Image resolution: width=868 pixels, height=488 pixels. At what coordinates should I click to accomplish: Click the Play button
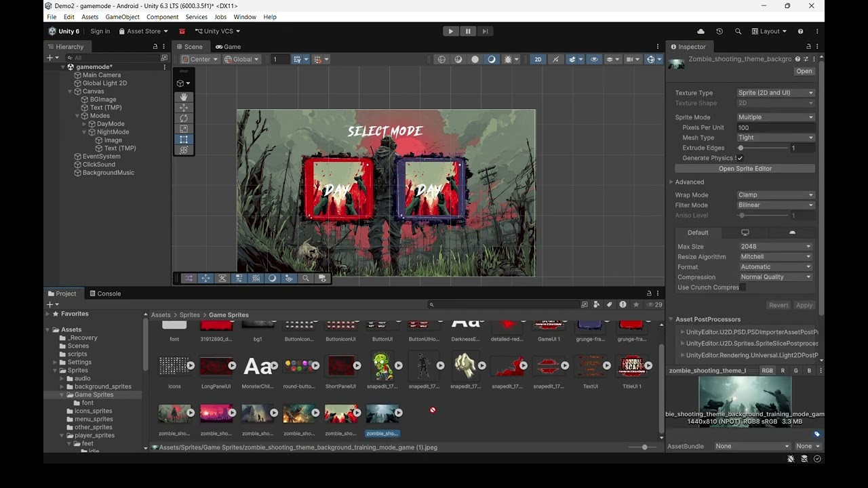click(x=451, y=31)
